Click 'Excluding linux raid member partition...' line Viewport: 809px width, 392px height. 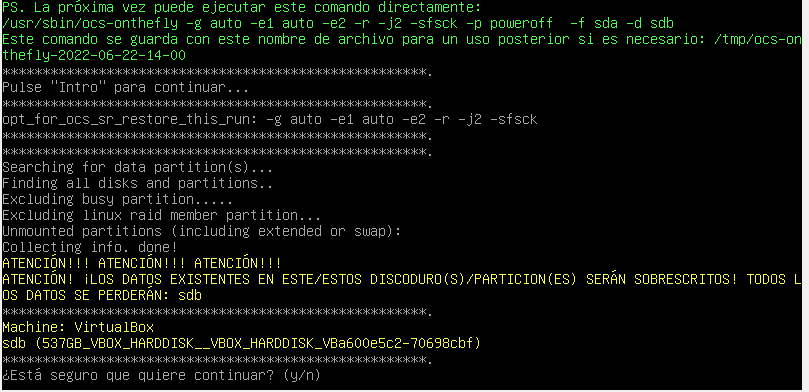tap(161, 216)
